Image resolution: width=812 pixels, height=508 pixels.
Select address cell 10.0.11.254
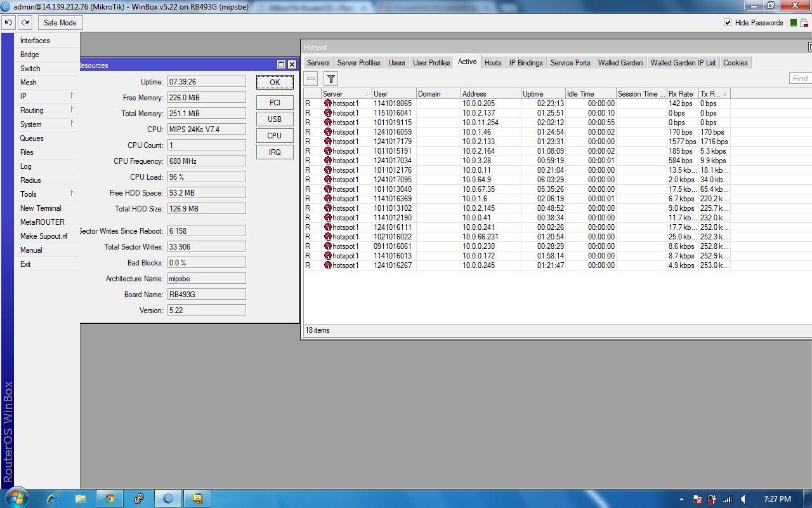(x=491, y=123)
